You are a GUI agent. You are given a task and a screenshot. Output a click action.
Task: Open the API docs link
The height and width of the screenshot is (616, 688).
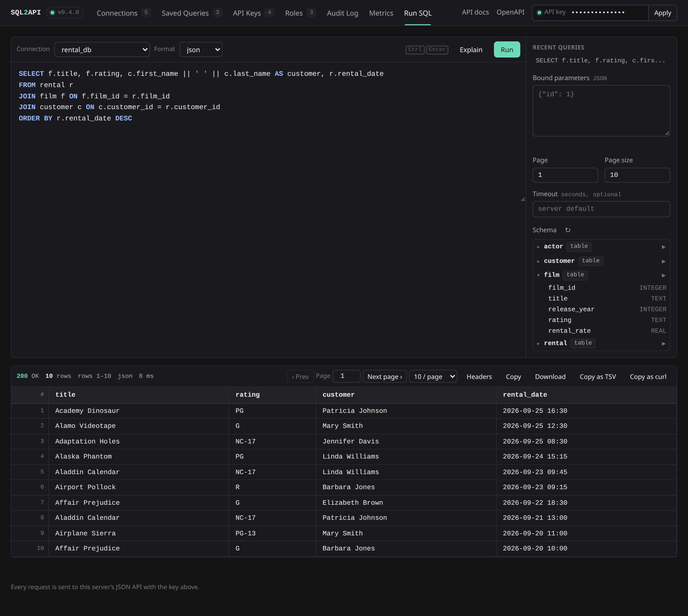pyautogui.click(x=475, y=12)
